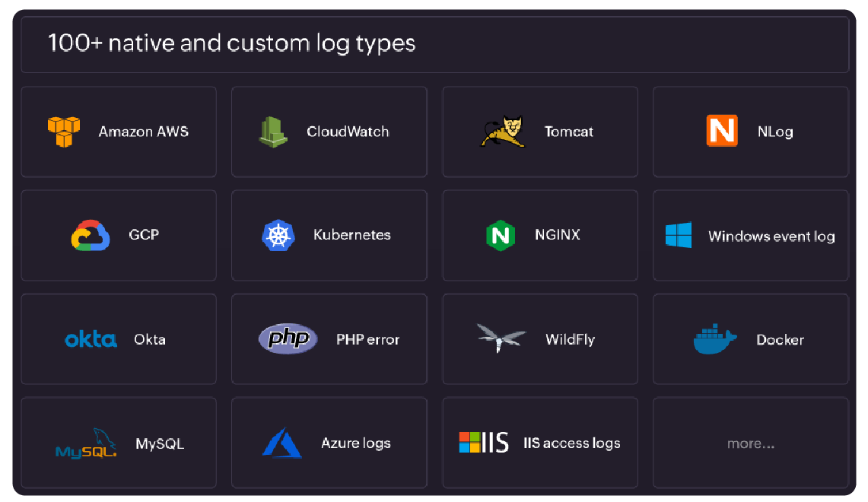Screen dimensions: 868x502
Task: Select the Azure logs icon
Action: 282,442
